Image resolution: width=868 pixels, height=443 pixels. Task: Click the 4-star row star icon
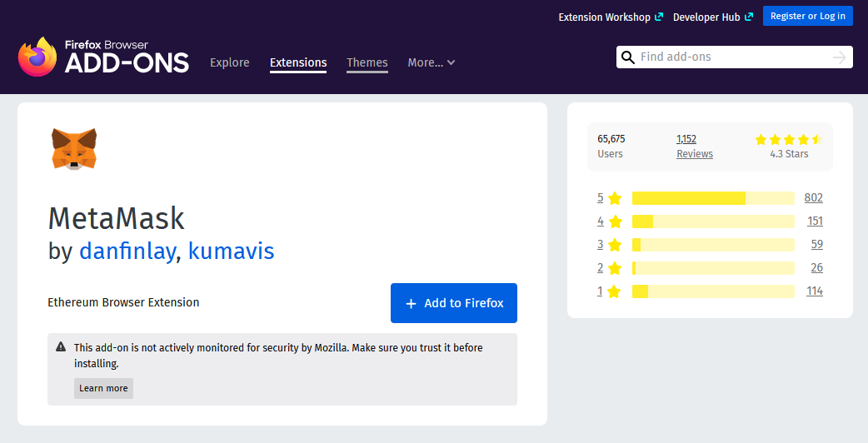tap(615, 221)
